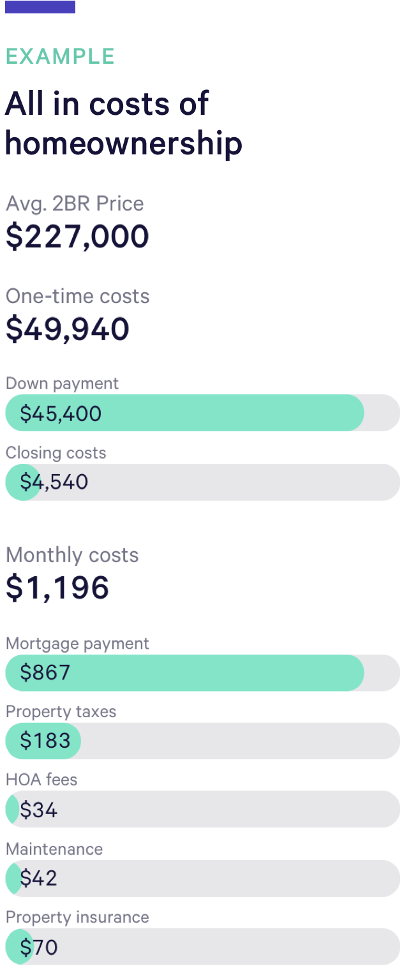411x980 pixels.
Task: Click the Down payment $45,400 progress bar
Action: point(202,413)
